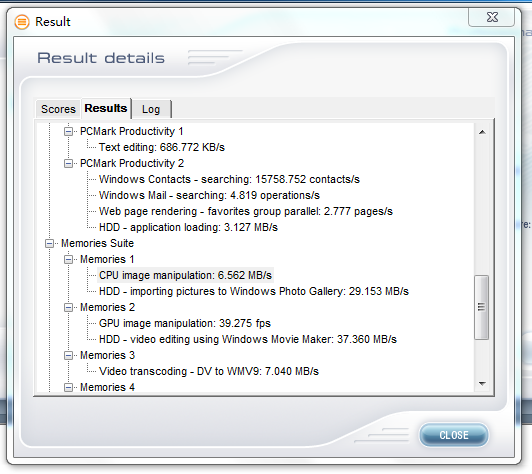Collapse the Memories 3 node

pos(69,355)
